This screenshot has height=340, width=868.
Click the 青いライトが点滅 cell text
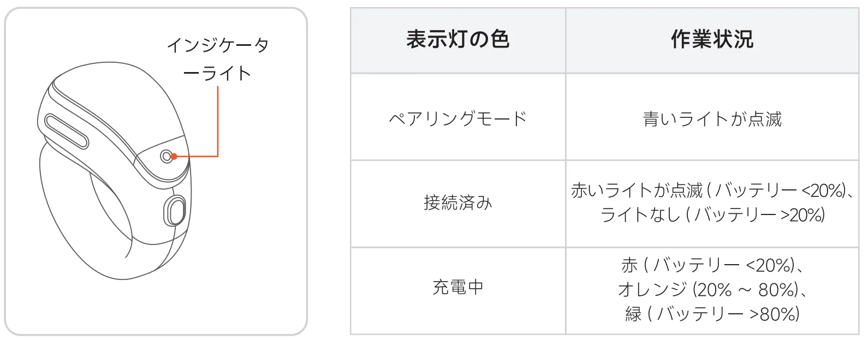pos(712,118)
